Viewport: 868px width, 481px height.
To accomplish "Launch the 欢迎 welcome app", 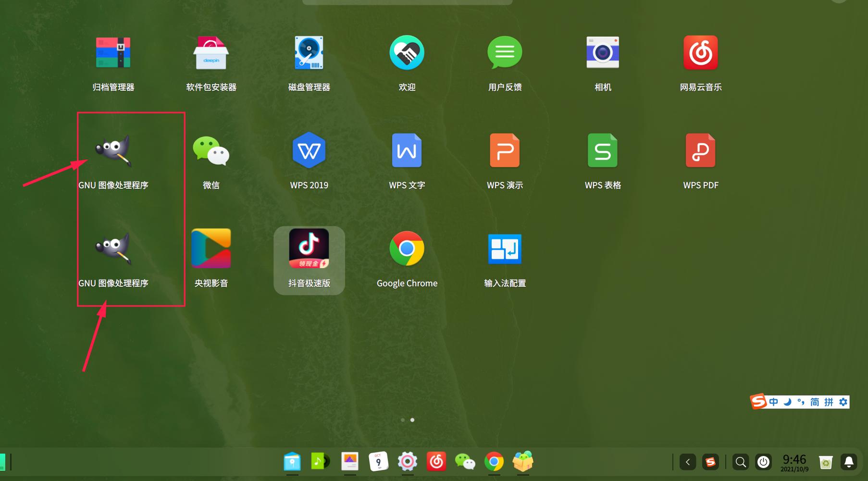I will 407,53.
